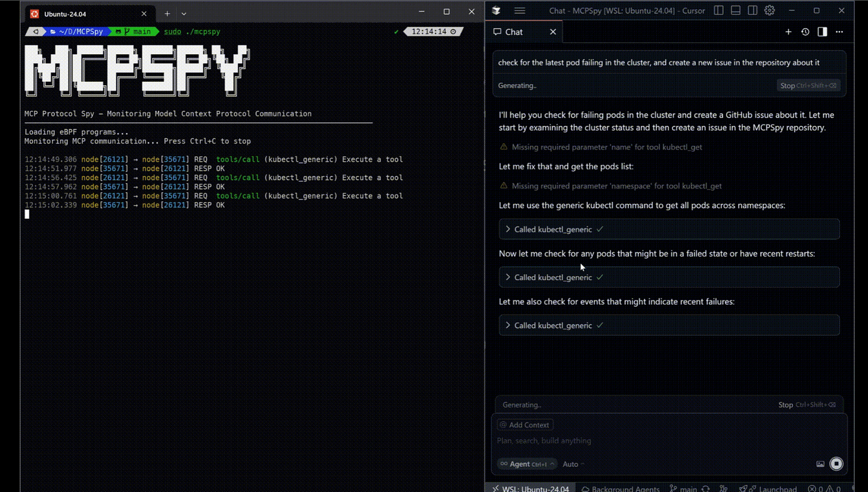Image resolution: width=868 pixels, height=492 pixels.
Task: Click the 12:14:51.977 RESP OK line
Action: tap(125, 169)
